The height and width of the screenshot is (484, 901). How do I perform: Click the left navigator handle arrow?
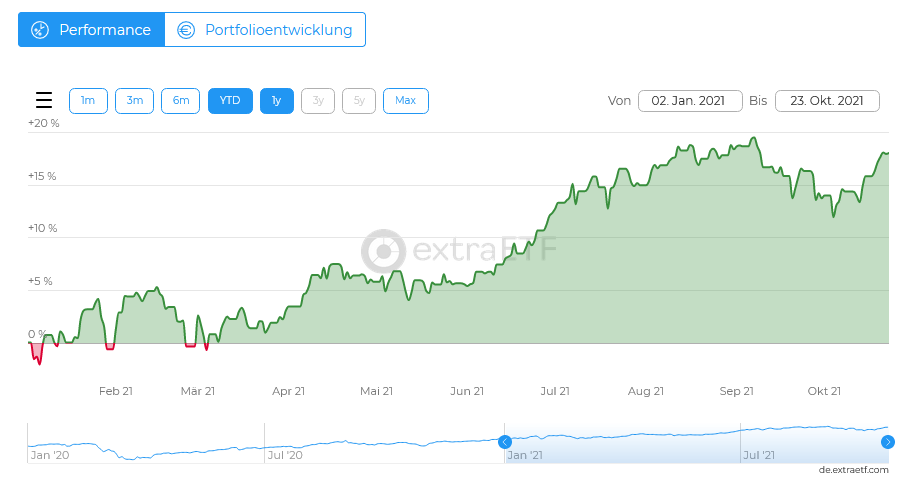click(x=505, y=442)
